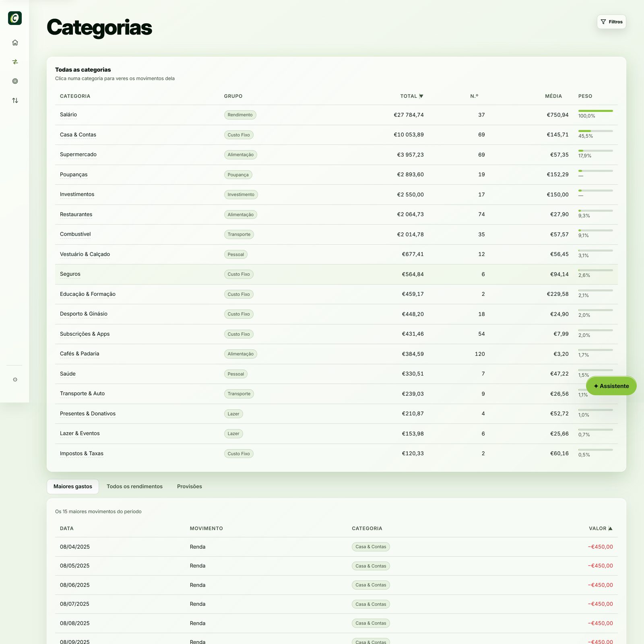Viewport: 644px width, 644px height.
Task: Click the green app logo
Action: [15, 18]
